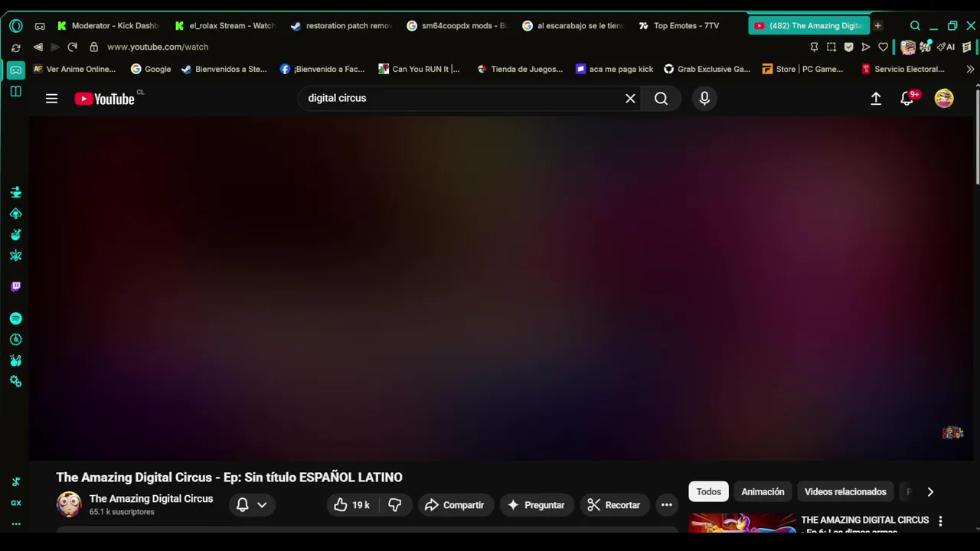Open the GX Corner gamepad sidebar icon
The width and height of the screenshot is (980, 551).
point(15,70)
